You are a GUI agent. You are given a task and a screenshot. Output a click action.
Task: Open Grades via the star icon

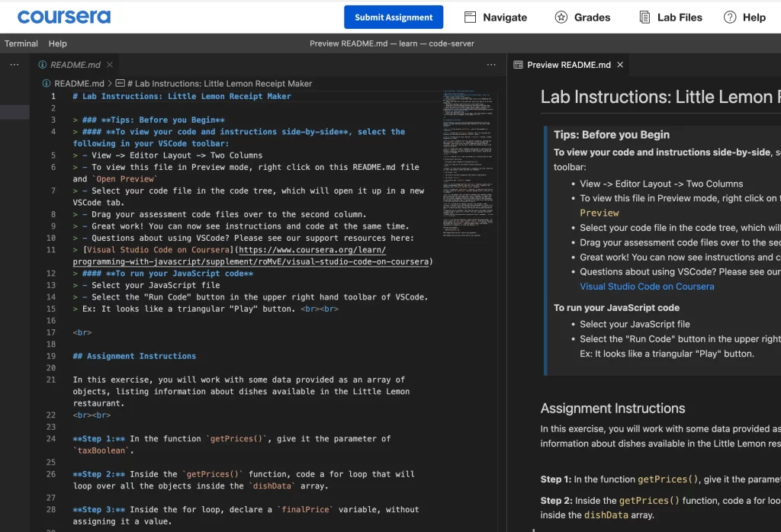pos(561,17)
